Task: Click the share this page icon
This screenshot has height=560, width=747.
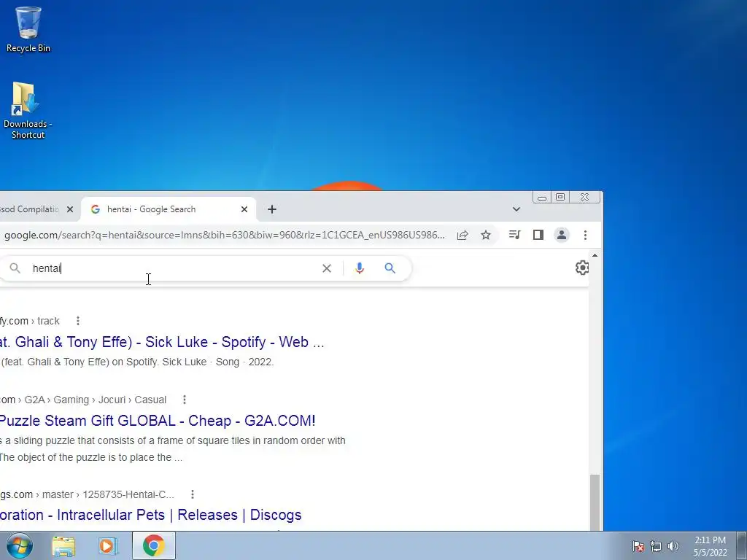Action: (x=462, y=235)
